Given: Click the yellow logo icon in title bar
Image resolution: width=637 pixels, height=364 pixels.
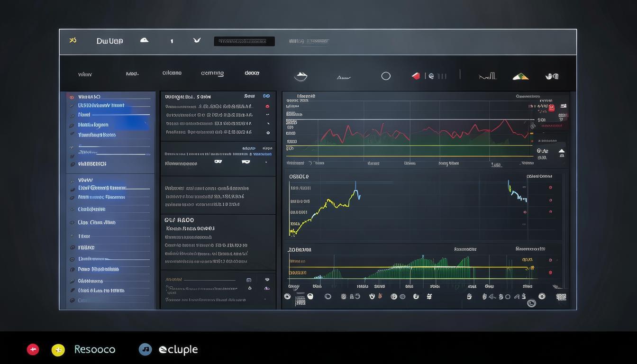Looking at the screenshot, I should click(73, 40).
